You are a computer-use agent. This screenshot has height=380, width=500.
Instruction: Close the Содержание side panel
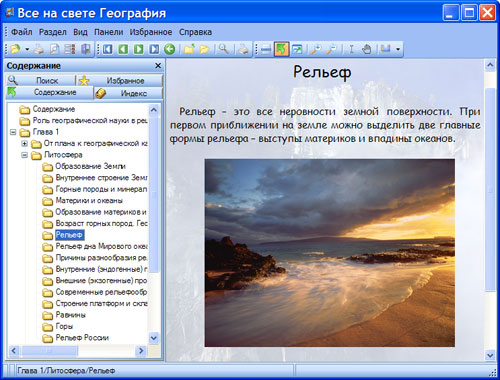(158, 66)
